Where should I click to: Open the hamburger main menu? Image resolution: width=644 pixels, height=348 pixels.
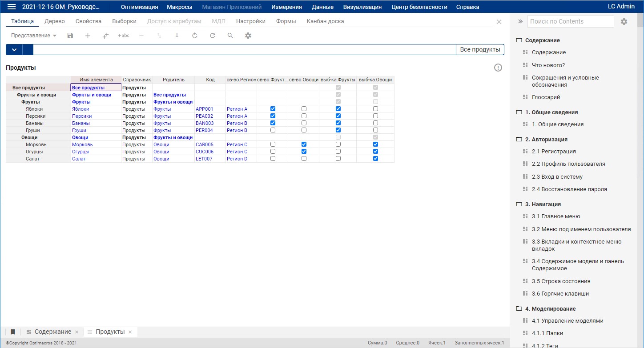pyautogui.click(x=12, y=7)
